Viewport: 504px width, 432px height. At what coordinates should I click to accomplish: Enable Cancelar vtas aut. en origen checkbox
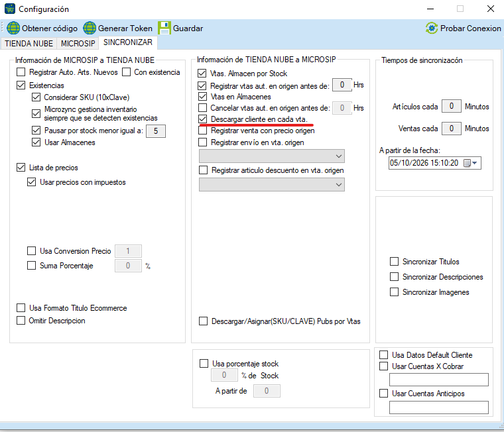(202, 107)
